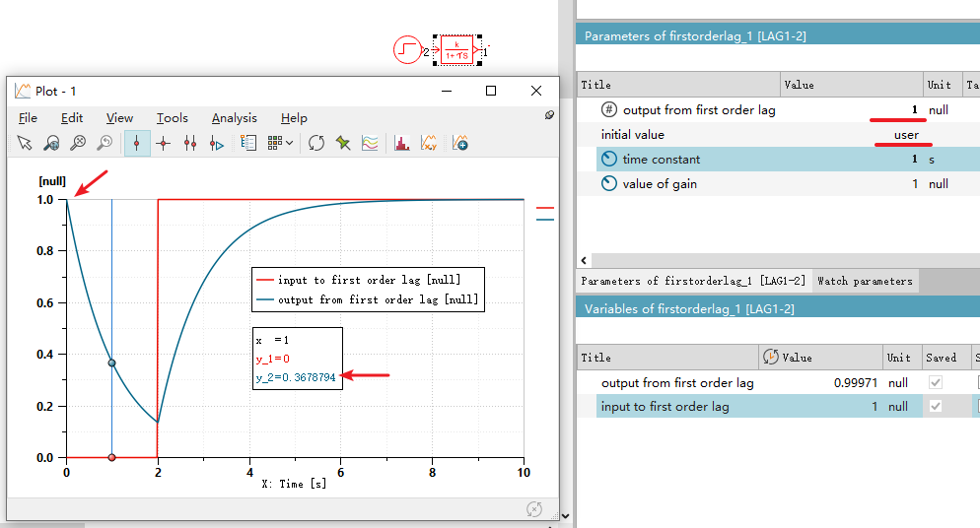Screen dimensions: 980x528
Task: Toggle the two-cursor measurement tool icon
Action: point(190,144)
